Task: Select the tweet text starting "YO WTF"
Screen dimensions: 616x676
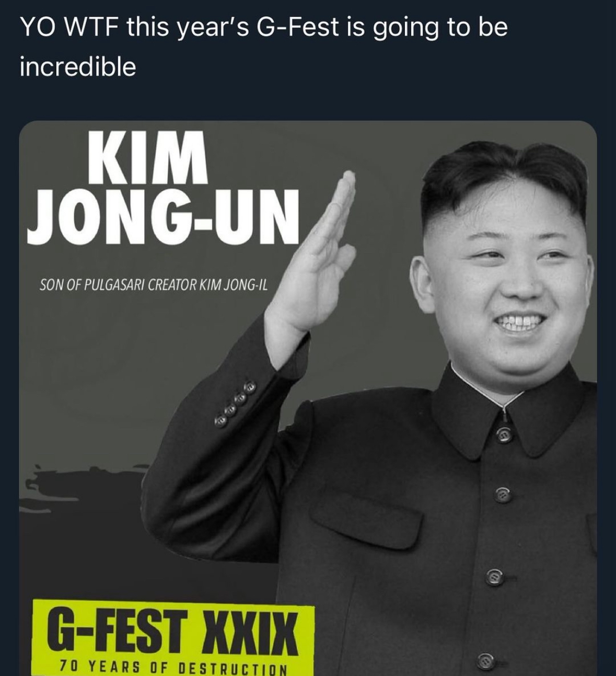Action: [264, 47]
